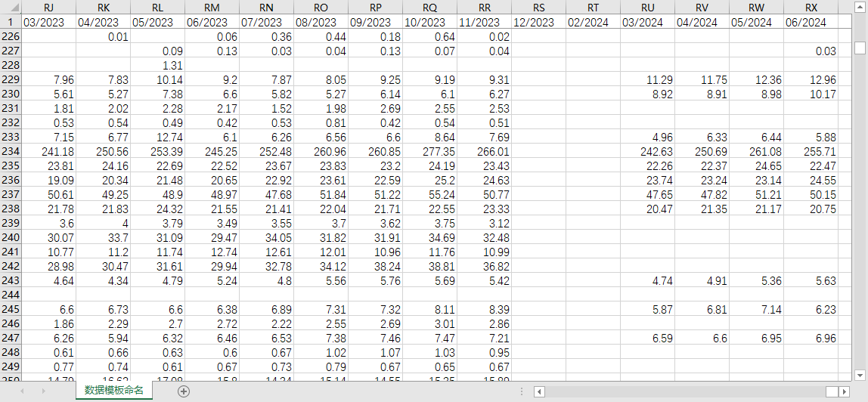Open the 数据模板命名 sheet tab
The image size is (868, 402).
(x=114, y=390)
